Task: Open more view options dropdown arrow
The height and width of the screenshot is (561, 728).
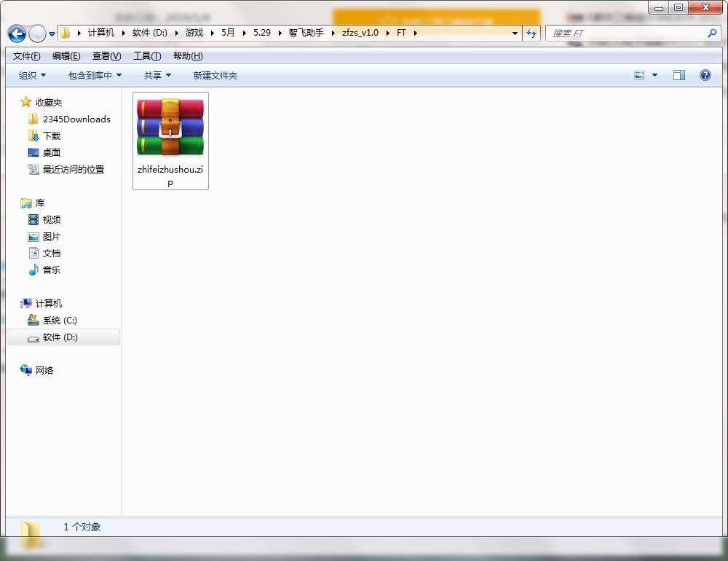Action: pos(654,75)
